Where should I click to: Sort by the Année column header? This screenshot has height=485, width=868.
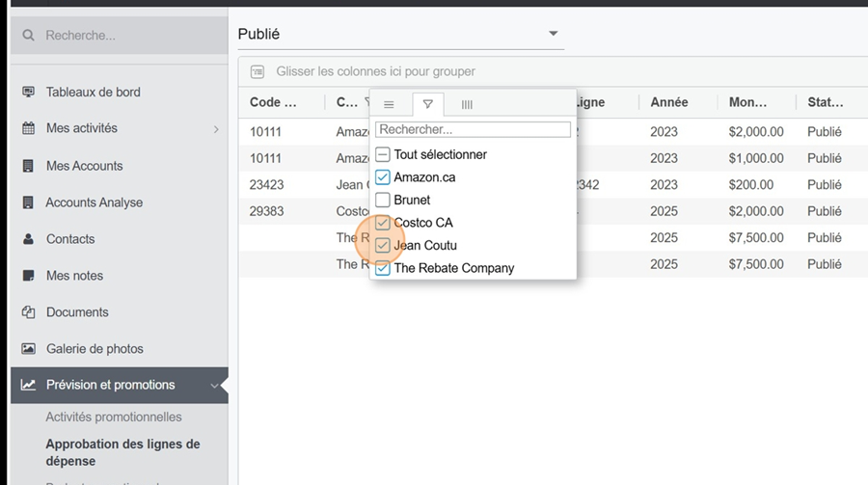point(669,102)
